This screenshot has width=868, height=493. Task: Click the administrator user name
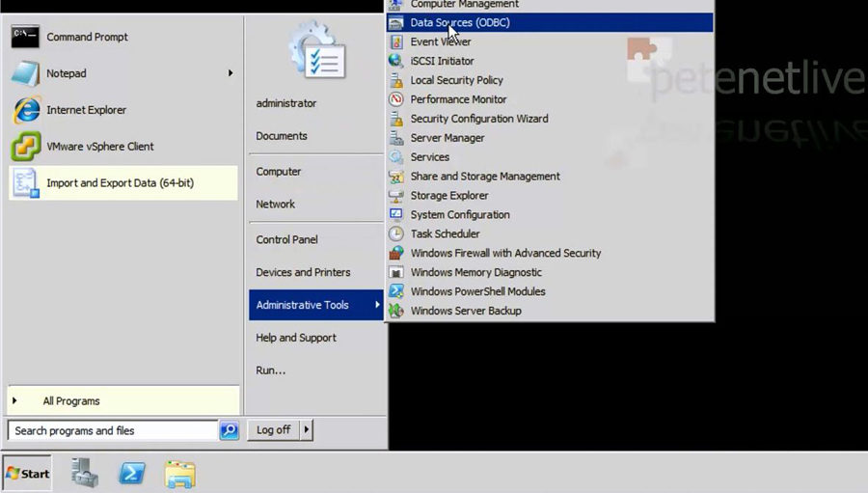pyautogui.click(x=286, y=103)
